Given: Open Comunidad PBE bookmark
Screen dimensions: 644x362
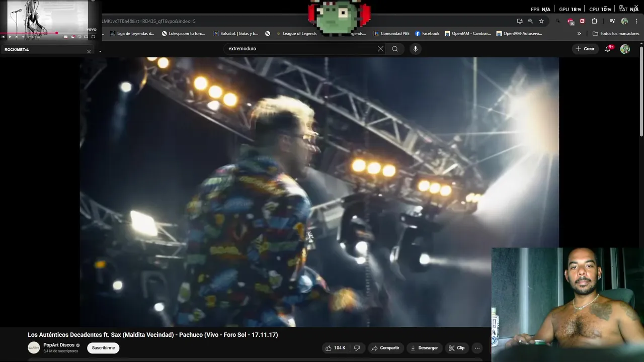Looking at the screenshot, I should [391, 34].
